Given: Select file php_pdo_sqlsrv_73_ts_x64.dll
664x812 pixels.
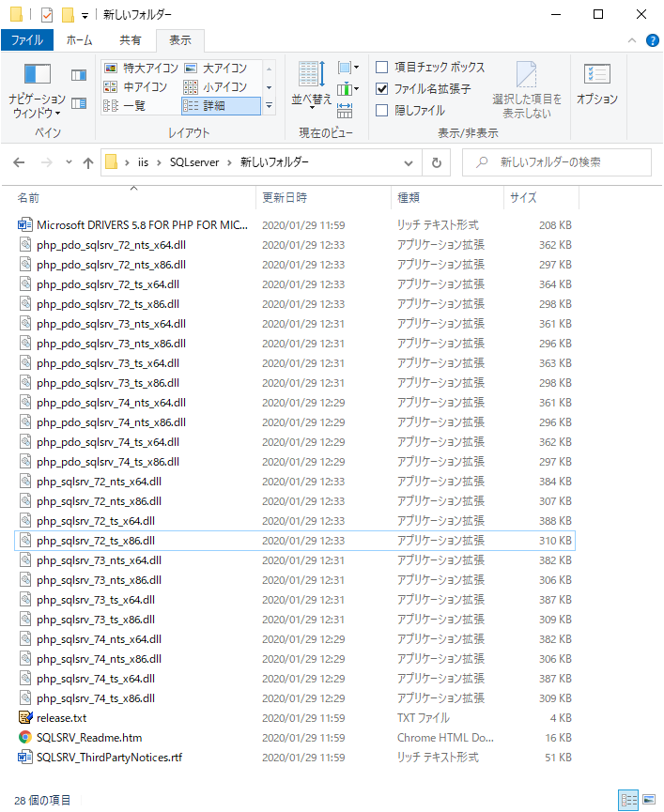Looking at the screenshot, I should pyautogui.click(x=295, y=363).
